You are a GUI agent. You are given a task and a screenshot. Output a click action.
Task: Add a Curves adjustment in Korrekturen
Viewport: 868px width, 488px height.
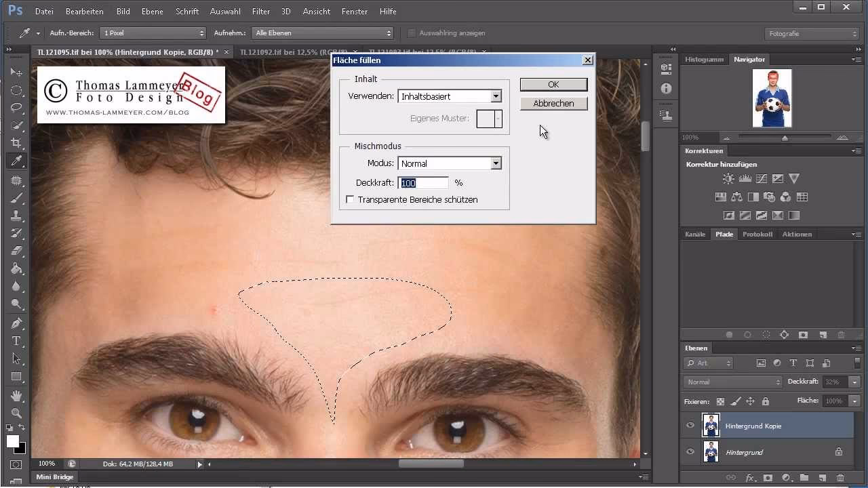(762, 179)
